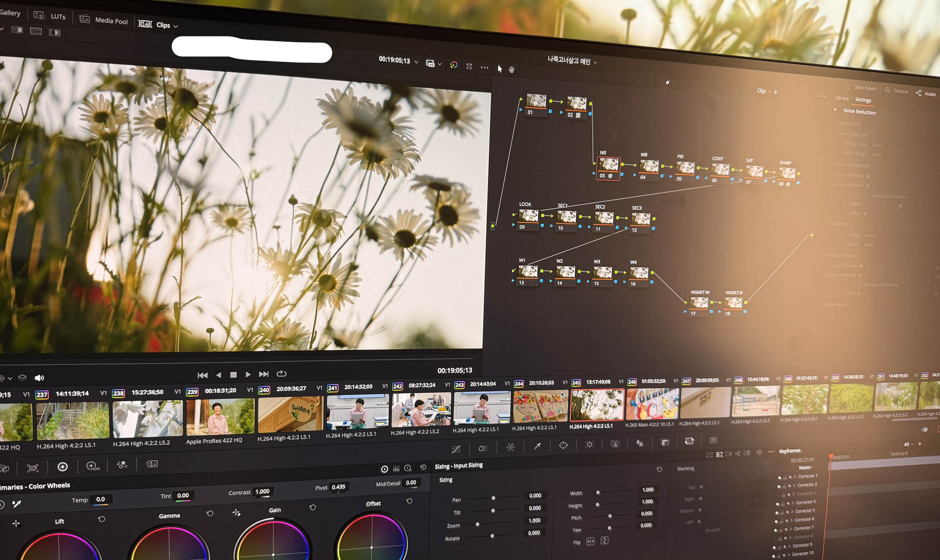Select clip 244 thumbnail in clip strip
940x560 pixels.
click(x=540, y=406)
